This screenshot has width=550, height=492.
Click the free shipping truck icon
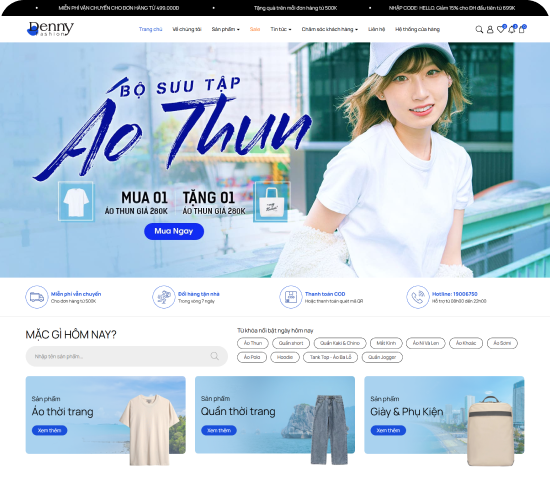(x=36, y=297)
